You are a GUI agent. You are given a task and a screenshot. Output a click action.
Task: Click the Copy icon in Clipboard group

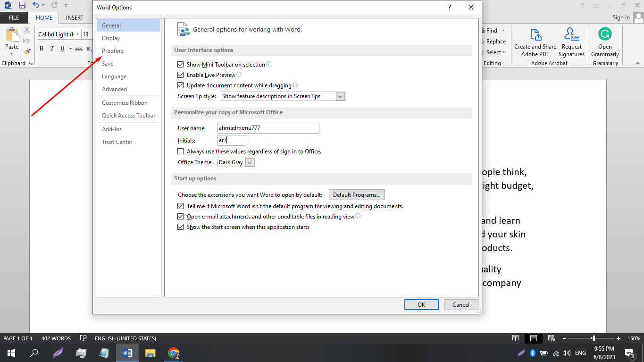click(x=27, y=41)
